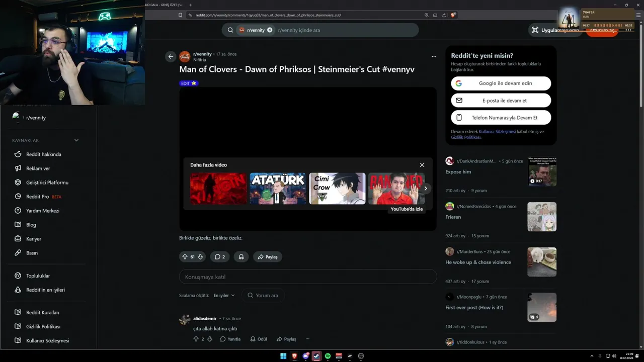The image size is (644, 362).
Task: Focus the r/vennity içinde ara search field
Action: (346, 30)
